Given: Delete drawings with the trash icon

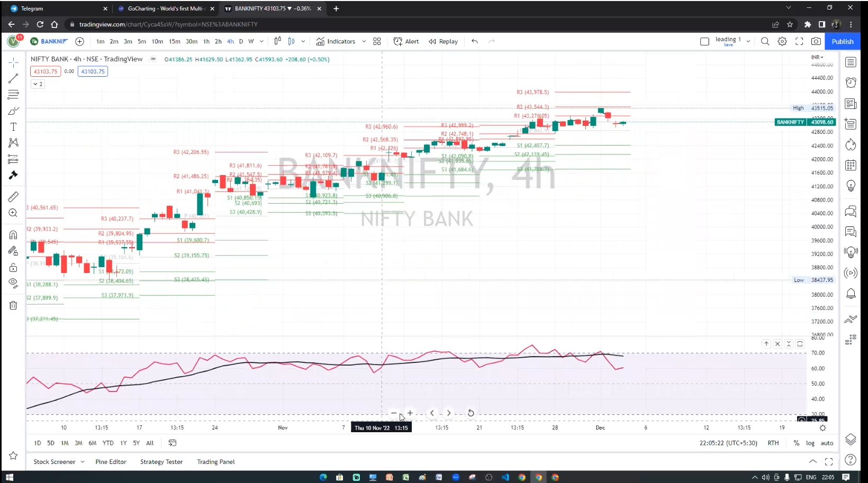Looking at the screenshot, I should [x=13, y=305].
